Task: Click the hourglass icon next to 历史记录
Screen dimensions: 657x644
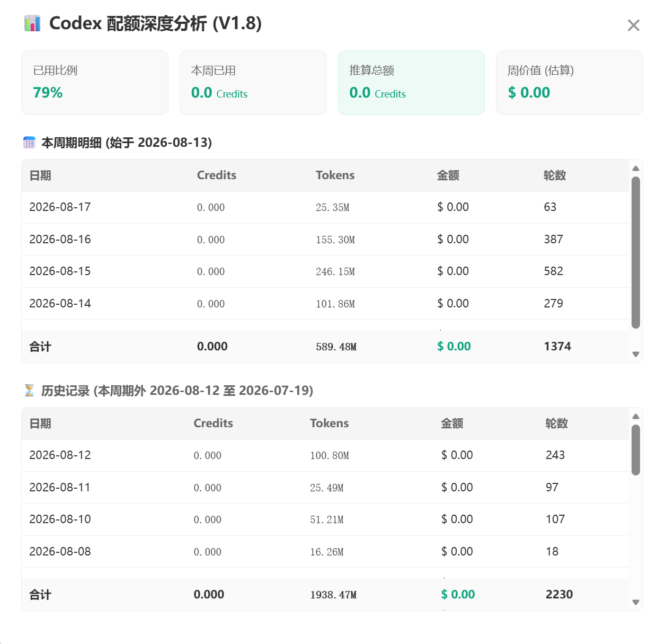Action: click(x=29, y=391)
